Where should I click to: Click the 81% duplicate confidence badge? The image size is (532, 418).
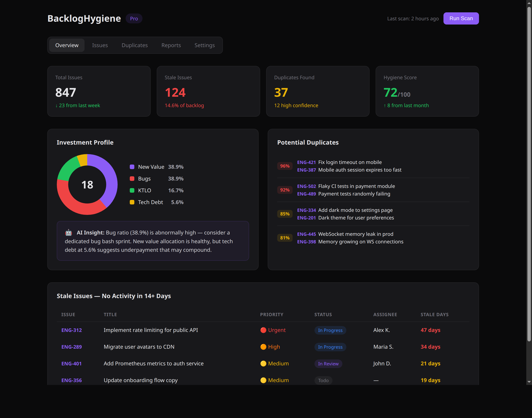(285, 238)
